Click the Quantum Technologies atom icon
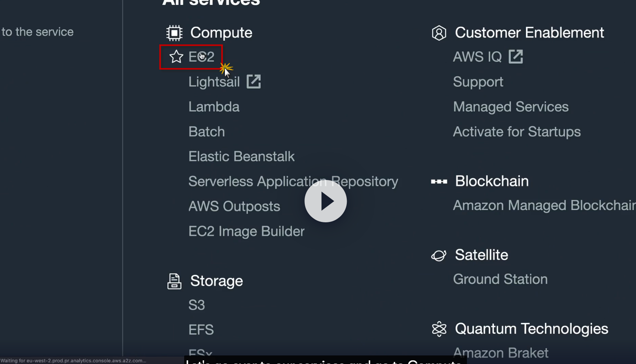This screenshot has height=364, width=636. click(x=439, y=329)
